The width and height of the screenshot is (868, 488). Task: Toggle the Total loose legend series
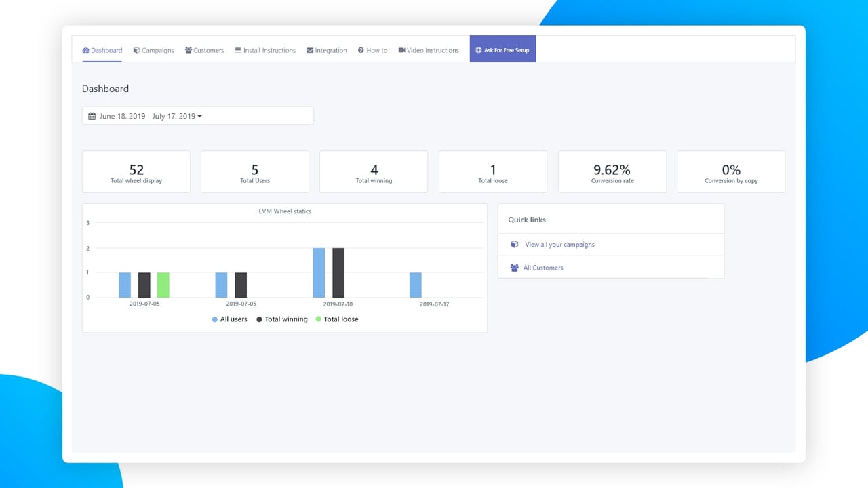point(337,319)
